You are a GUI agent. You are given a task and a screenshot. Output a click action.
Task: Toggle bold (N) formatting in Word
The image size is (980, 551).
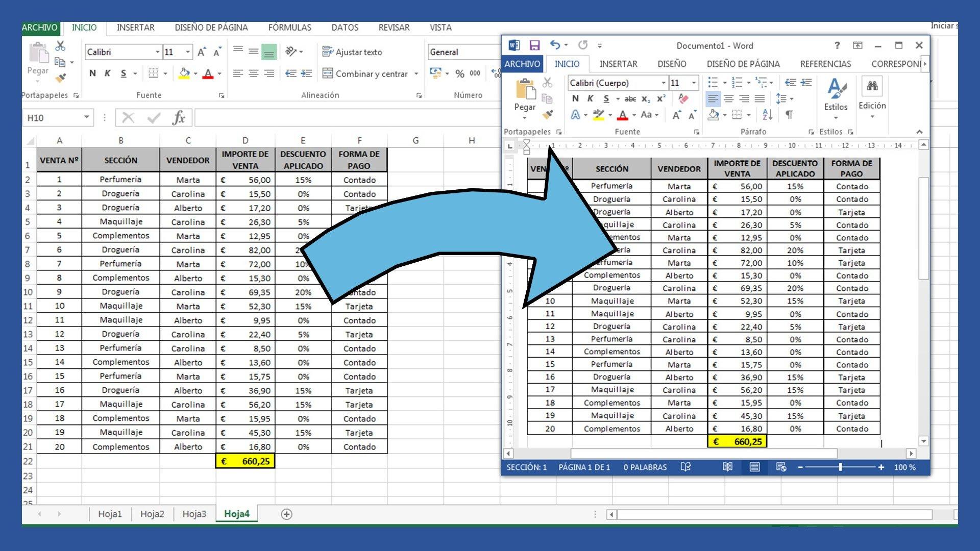click(x=575, y=99)
